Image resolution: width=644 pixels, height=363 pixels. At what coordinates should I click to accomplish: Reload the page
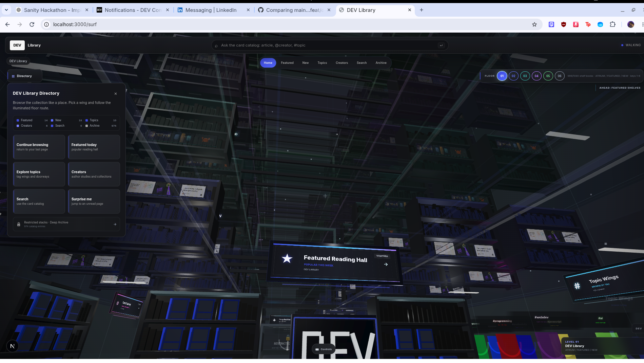[32, 24]
